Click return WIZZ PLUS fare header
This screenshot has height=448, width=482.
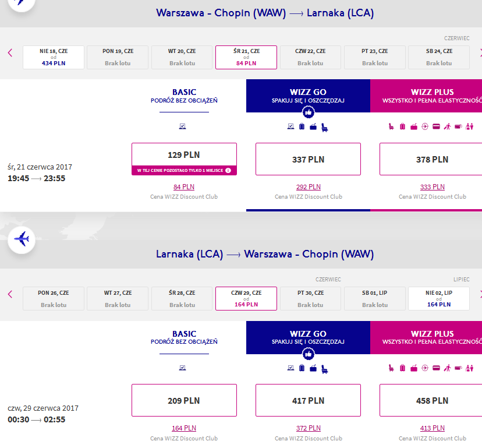point(426,337)
